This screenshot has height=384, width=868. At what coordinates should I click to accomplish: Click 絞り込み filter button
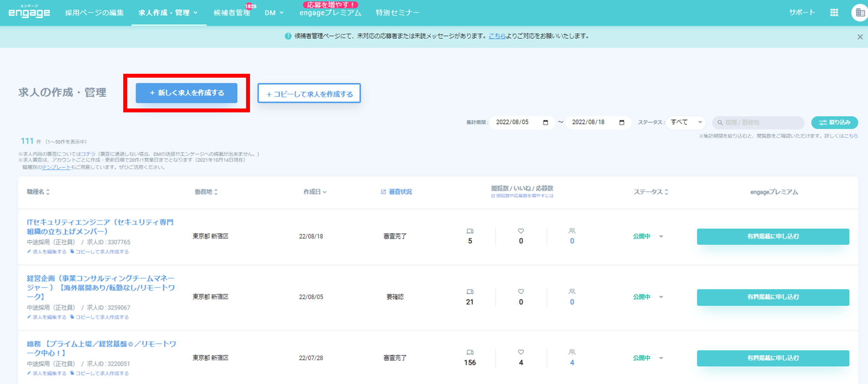pos(834,122)
